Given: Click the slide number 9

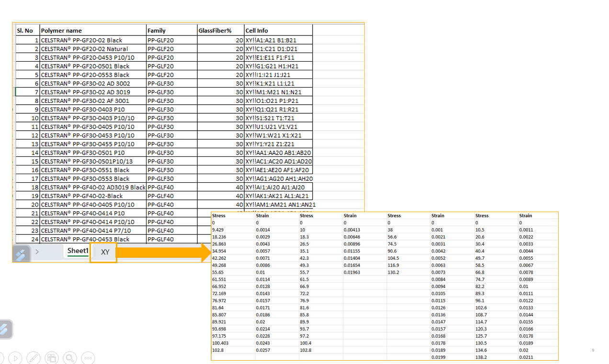Looking at the screenshot, I should point(593,351).
